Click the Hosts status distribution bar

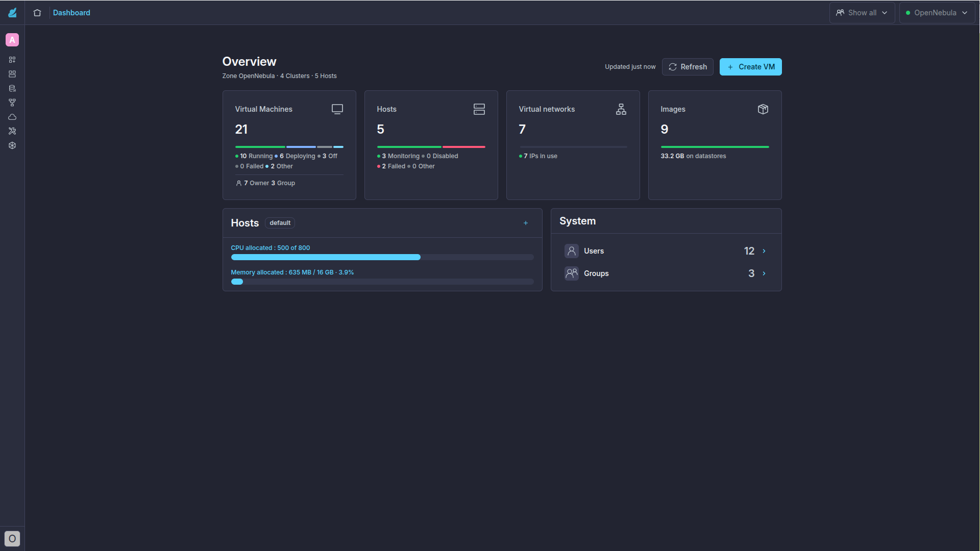(431, 147)
